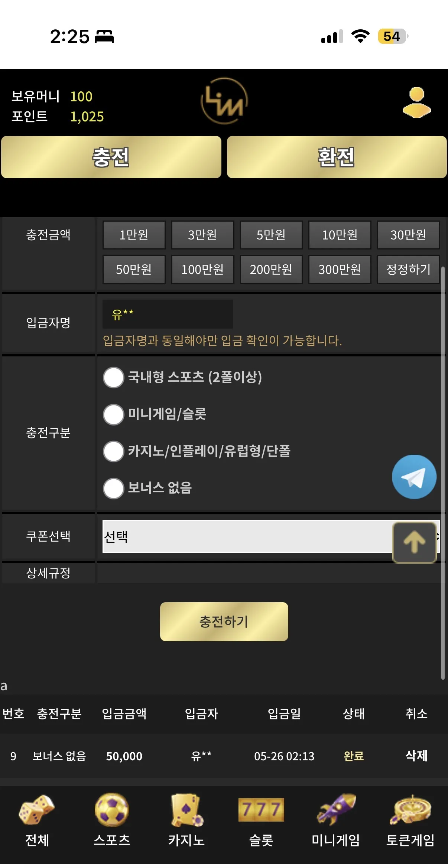The height and width of the screenshot is (868, 448).
Task: Expand the 쿠폰선택 dropdown
Action: (x=271, y=536)
